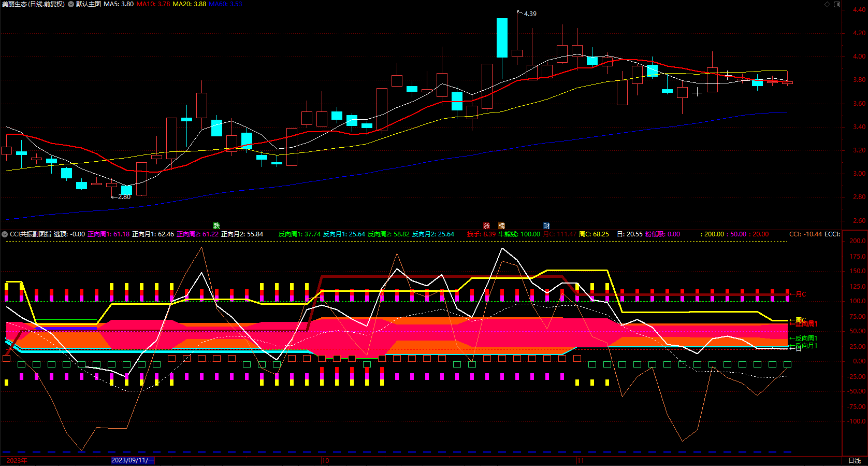Click the 反向月2: 25.64 value
868x466 pixels.
(433, 234)
